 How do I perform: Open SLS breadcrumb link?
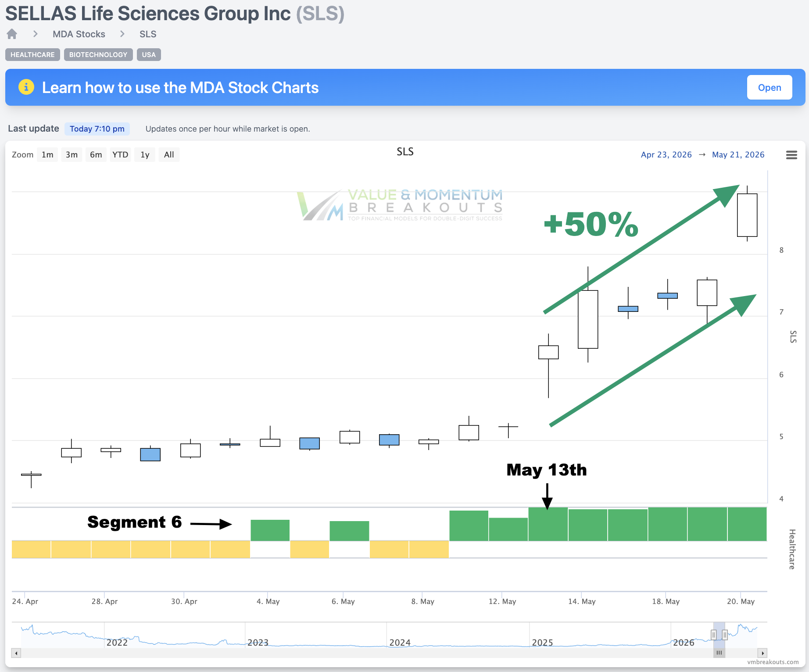click(148, 34)
